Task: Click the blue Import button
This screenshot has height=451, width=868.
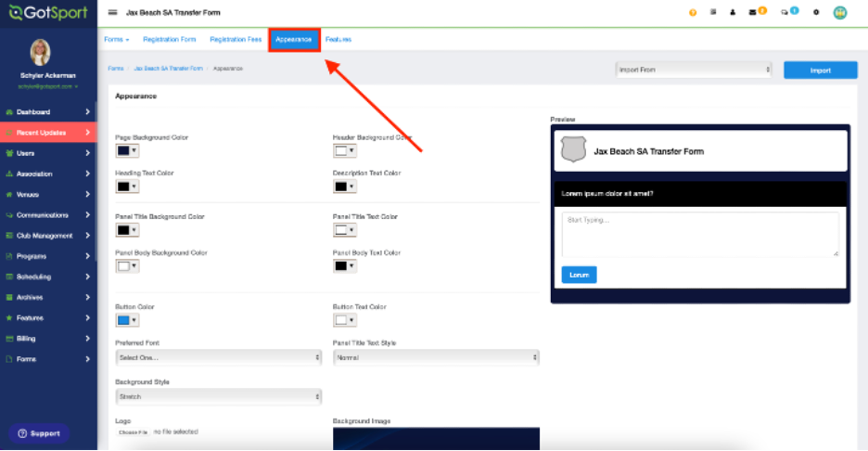Action: click(x=821, y=71)
